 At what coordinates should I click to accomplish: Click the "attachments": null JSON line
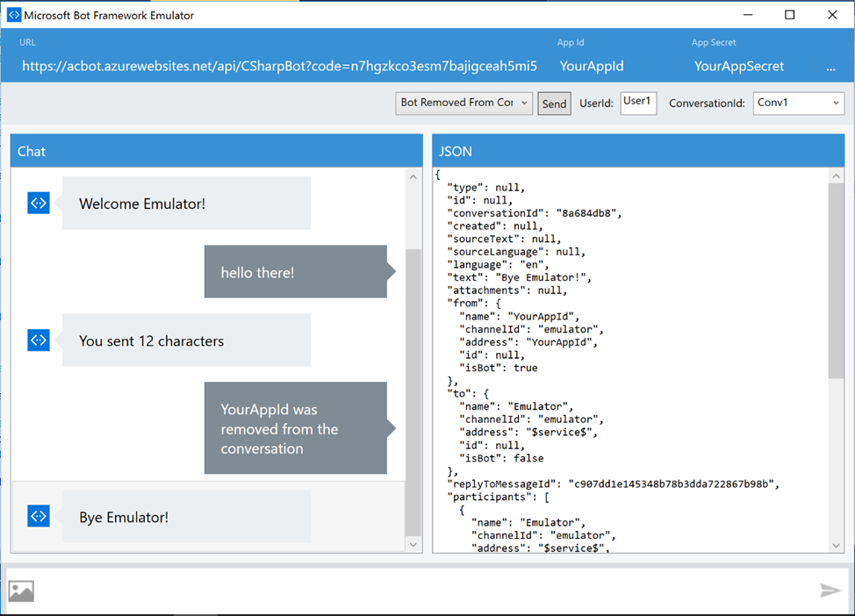click(507, 290)
